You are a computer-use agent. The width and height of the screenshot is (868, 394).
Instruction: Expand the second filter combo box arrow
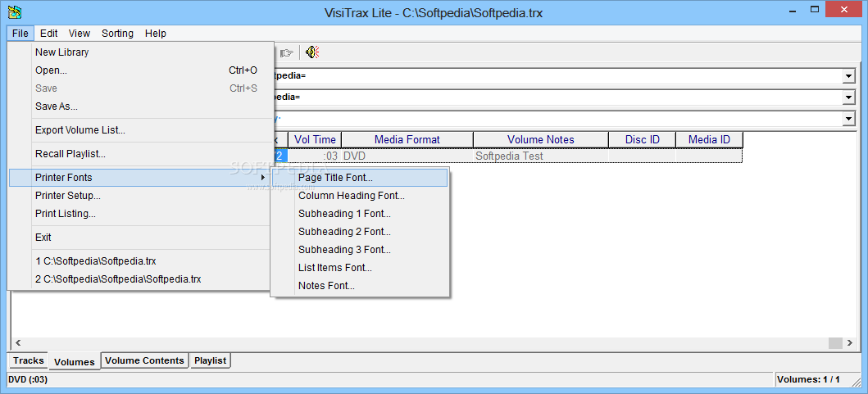848,97
